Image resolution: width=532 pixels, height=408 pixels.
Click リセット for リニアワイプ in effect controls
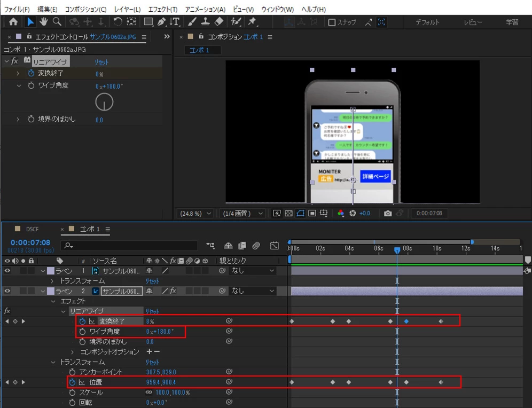[101, 62]
